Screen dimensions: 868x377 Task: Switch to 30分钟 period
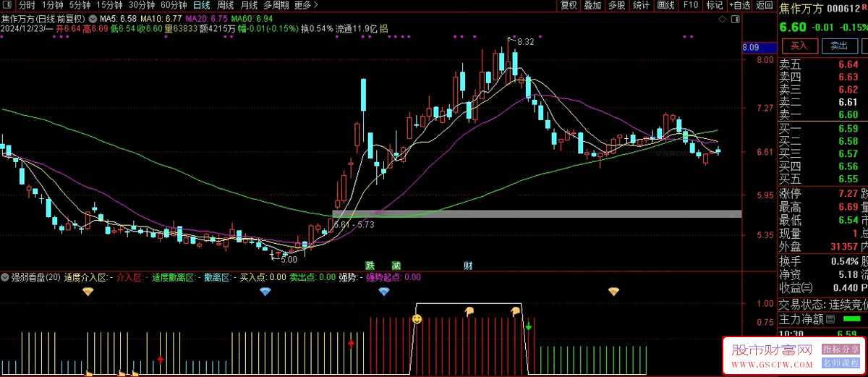pos(142,5)
